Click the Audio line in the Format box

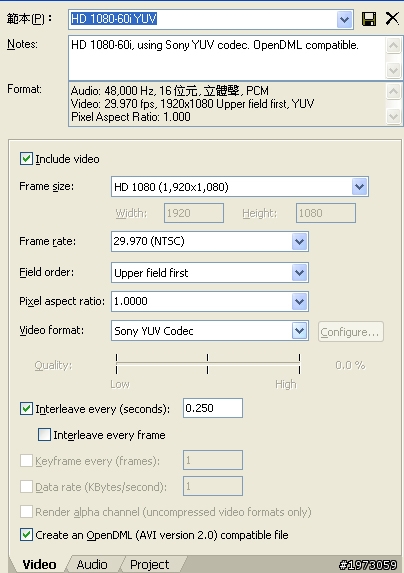coord(170,91)
